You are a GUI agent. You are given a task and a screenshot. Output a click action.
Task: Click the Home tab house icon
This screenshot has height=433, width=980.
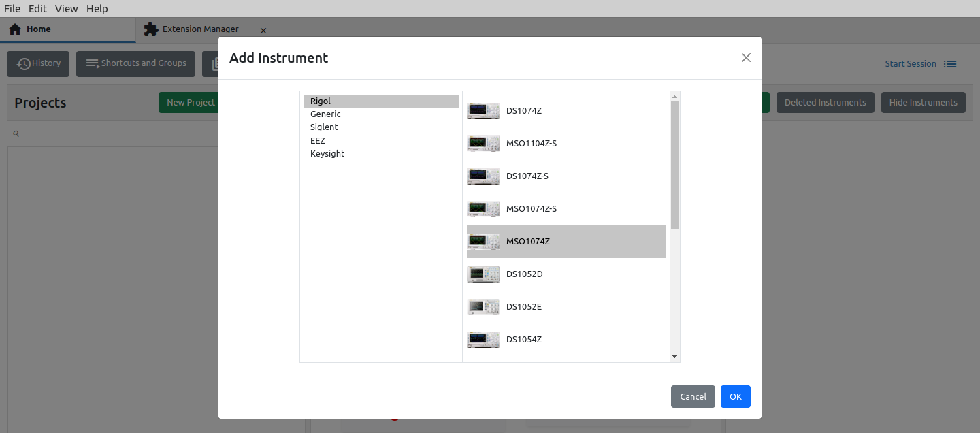(15, 29)
